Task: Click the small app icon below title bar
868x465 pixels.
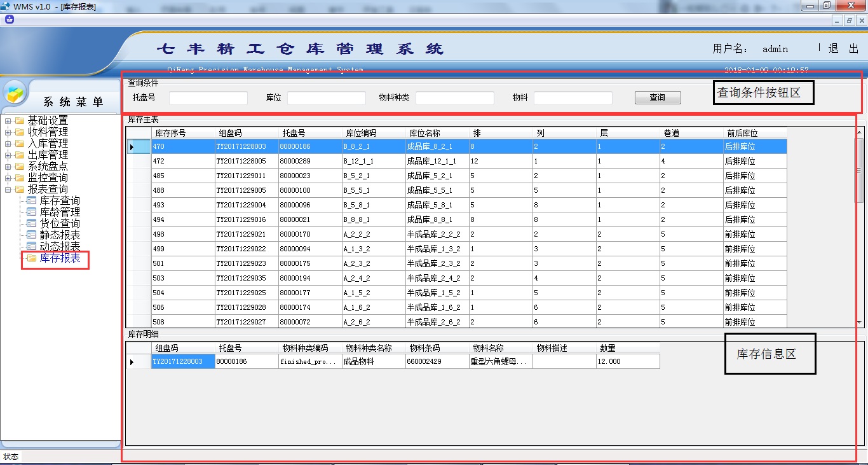Action: (x=8, y=20)
